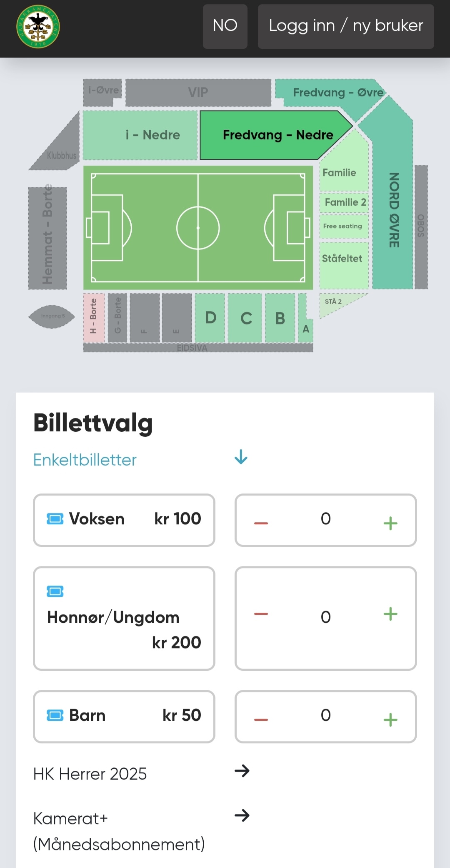Expand Kamerat+ (Månedsabonnement) section
This screenshot has width=450, height=868.
(x=242, y=815)
